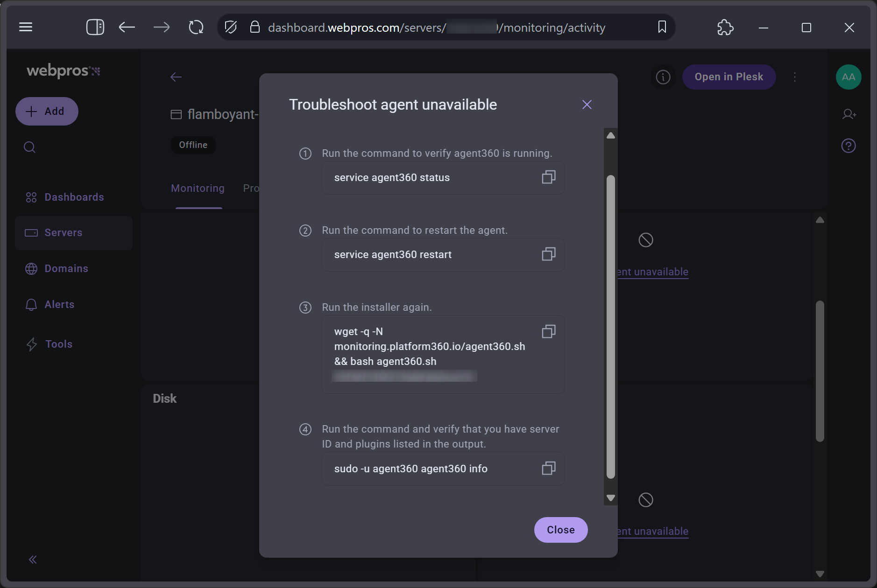
Task: Click Open in Plesk button
Action: (729, 77)
